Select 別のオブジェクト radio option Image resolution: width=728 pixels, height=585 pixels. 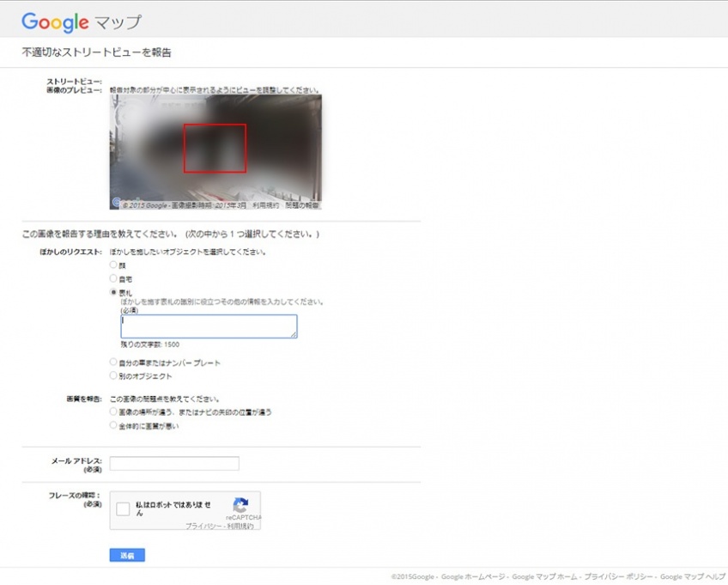pyautogui.click(x=113, y=375)
